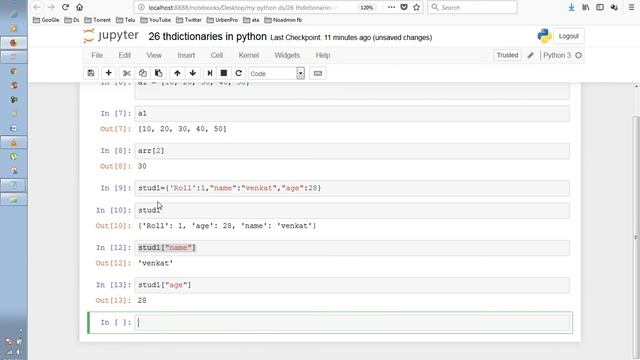Open page actions three dots menu
The height and width of the screenshot is (360, 640).
click(x=391, y=7)
